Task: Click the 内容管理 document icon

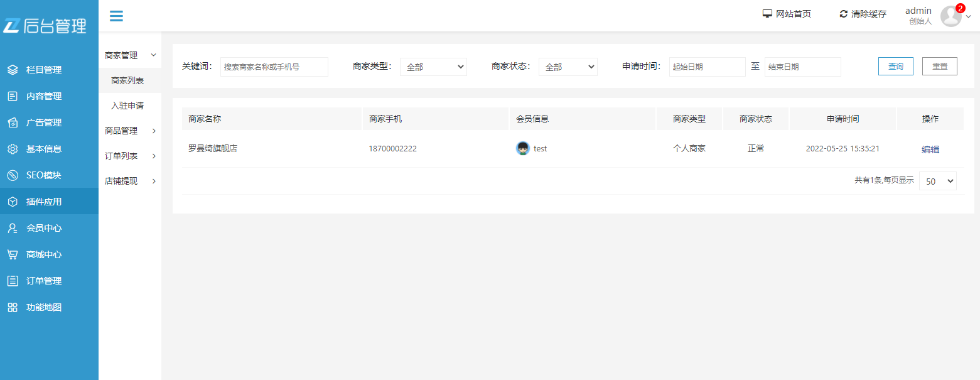Action: (x=13, y=96)
